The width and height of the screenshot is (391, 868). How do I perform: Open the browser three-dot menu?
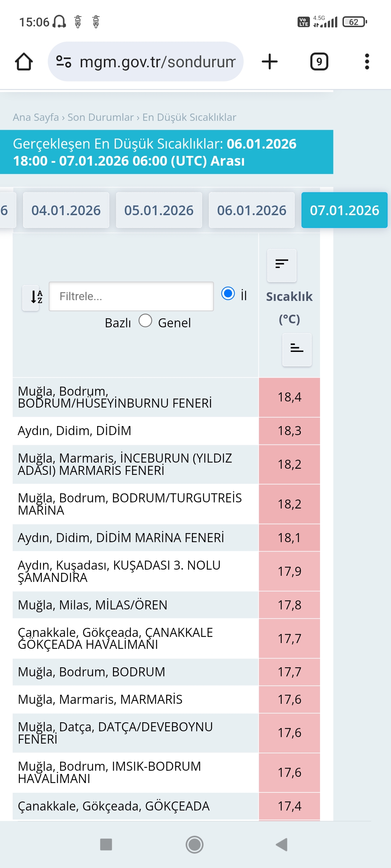coord(367,61)
